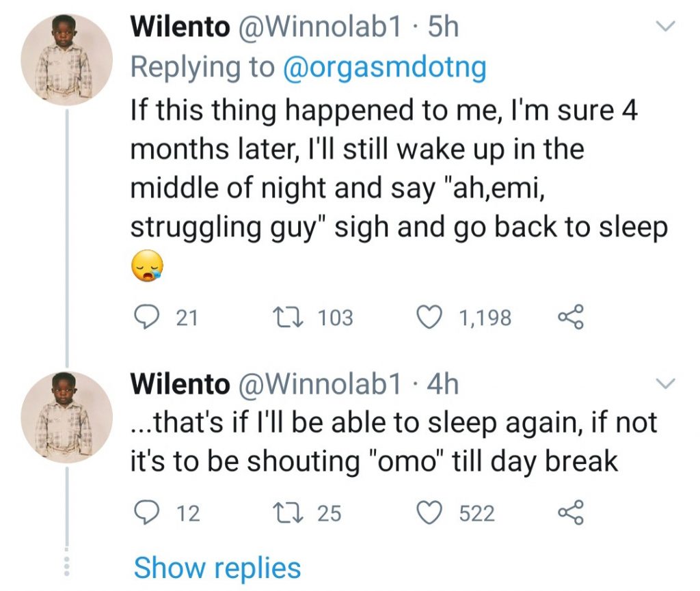
Task: Click reply icon on first tweet
Action: click(x=143, y=317)
